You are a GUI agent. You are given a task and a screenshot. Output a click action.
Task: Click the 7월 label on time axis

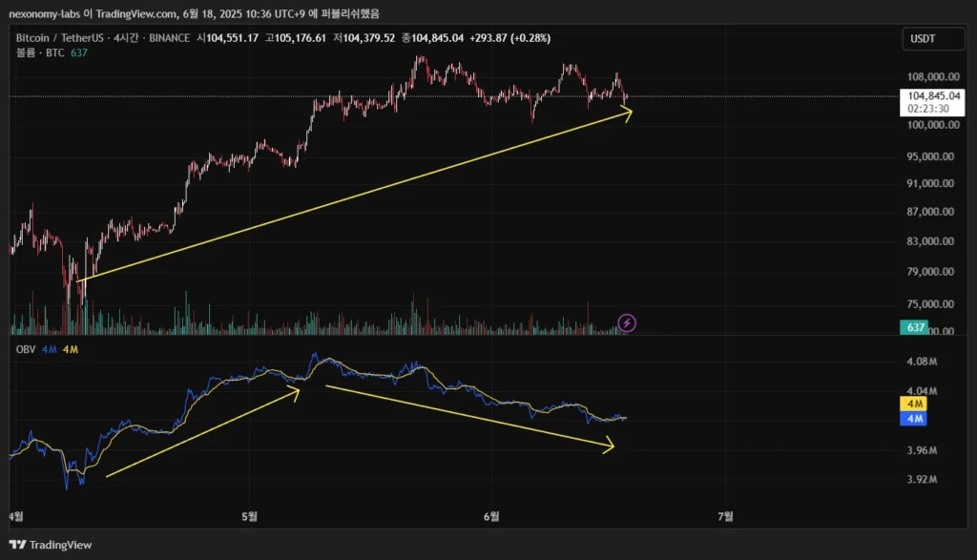pos(725,516)
